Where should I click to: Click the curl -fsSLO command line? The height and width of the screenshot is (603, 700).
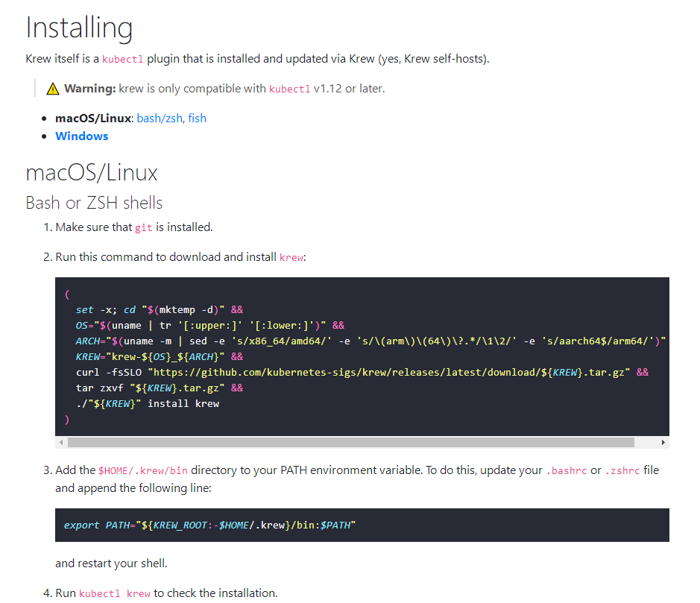click(362, 372)
